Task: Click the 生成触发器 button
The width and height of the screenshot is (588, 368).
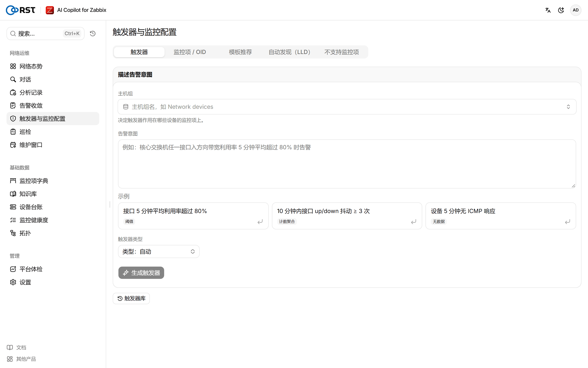Action: pyautogui.click(x=141, y=273)
